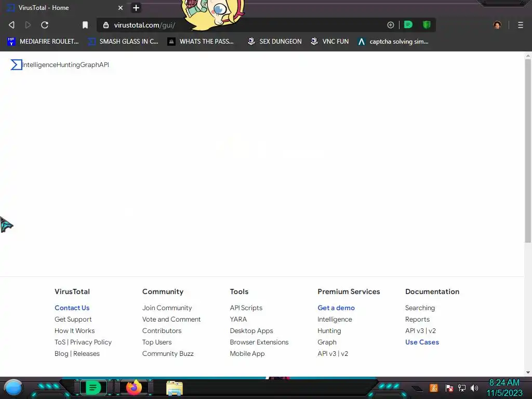This screenshot has width=532, height=399.
Task: Open the Start orb on taskbar
Action: pyautogui.click(x=14, y=388)
